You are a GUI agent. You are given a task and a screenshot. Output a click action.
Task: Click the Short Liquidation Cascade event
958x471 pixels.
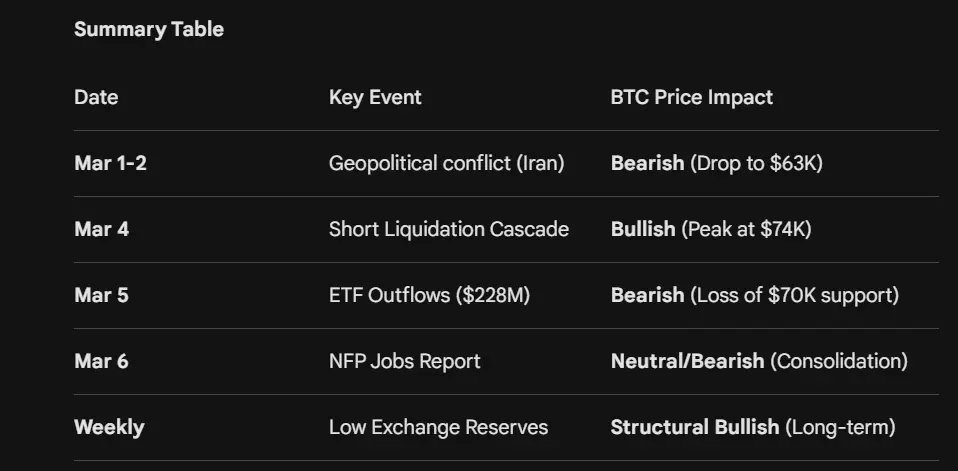[448, 229]
